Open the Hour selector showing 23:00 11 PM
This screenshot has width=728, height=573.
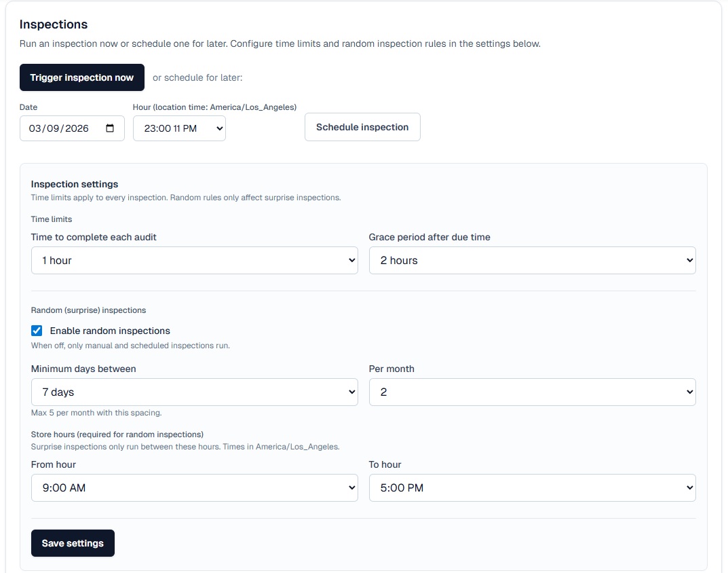point(179,127)
